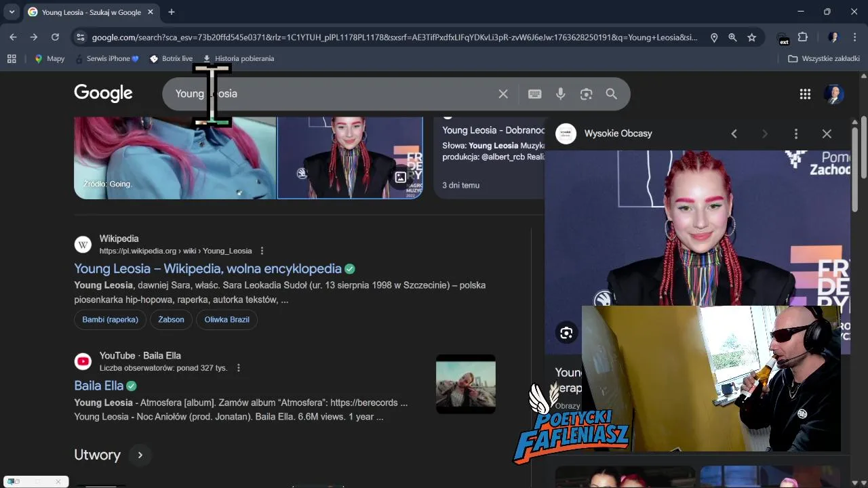The image size is (868, 488).
Task: Reload the current page
Action: tap(55, 37)
